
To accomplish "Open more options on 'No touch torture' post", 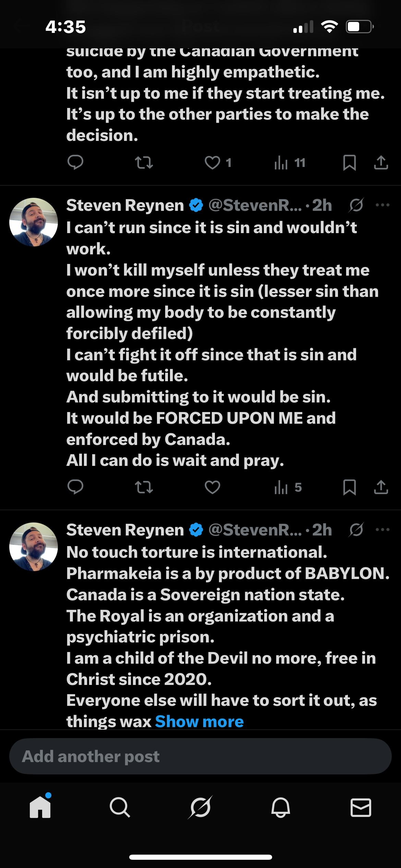I will 382,530.
